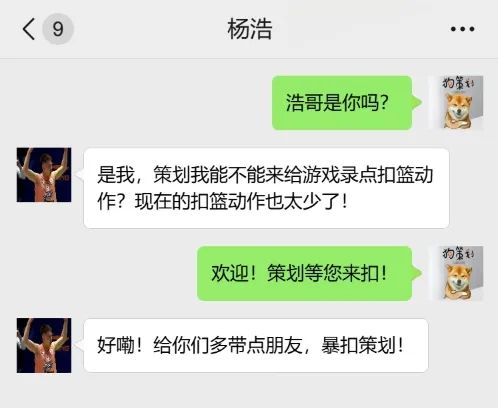This screenshot has width=498, height=408.
Task: Select the message 好嘞！给你们多带点朋友
Action: click(256, 345)
